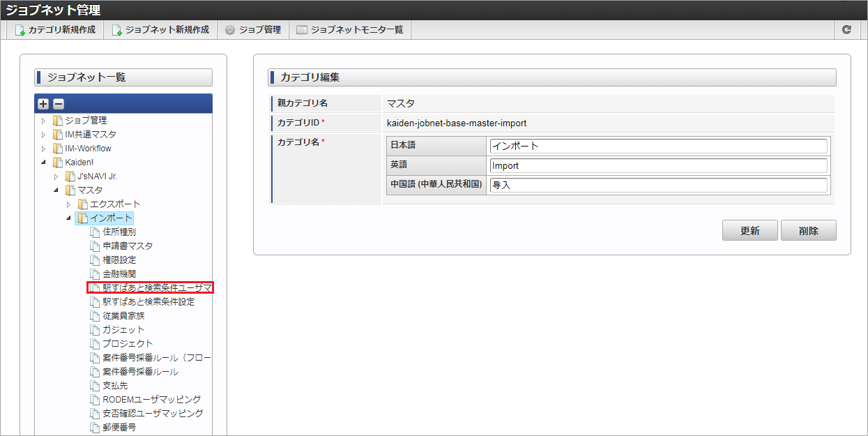This screenshot has width=868, height=436.
Task: Collapse all tree nodes with the minus icon
Action: [59, 103]
